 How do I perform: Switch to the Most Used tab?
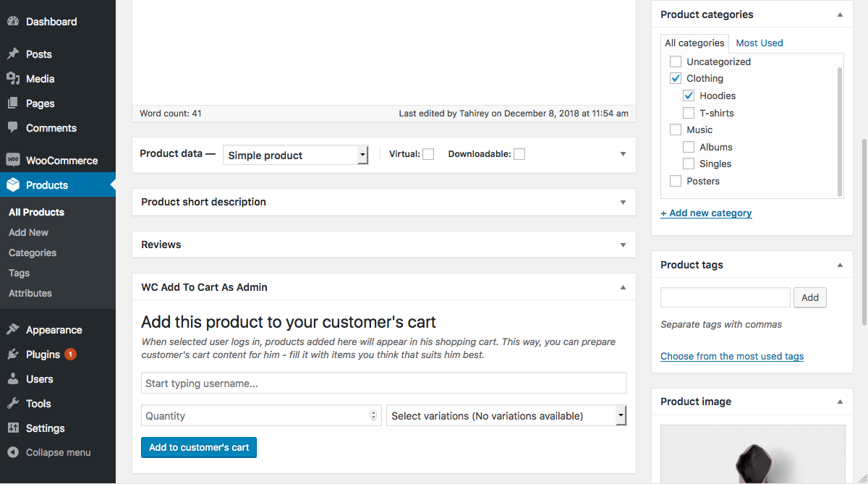(x=759, y=43)
